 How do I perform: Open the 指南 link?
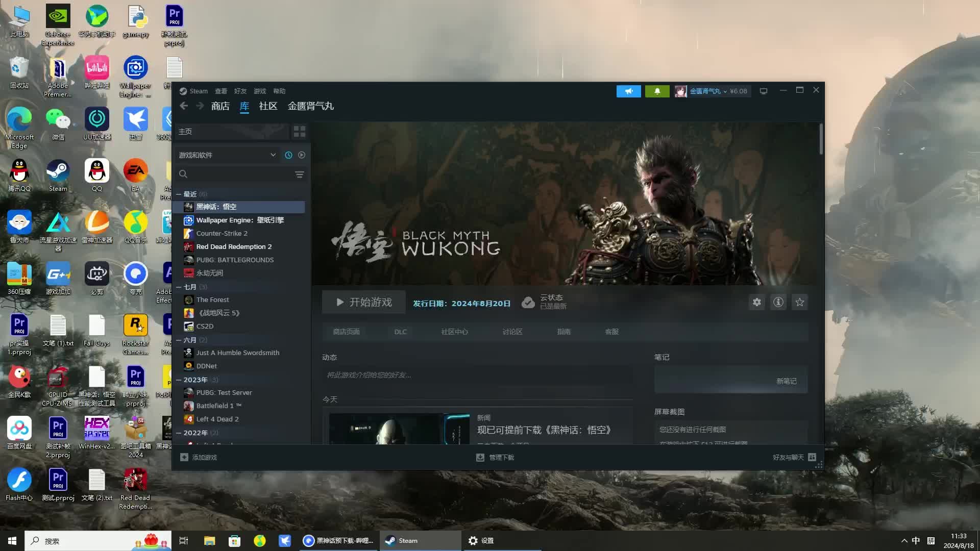[564, 332]
